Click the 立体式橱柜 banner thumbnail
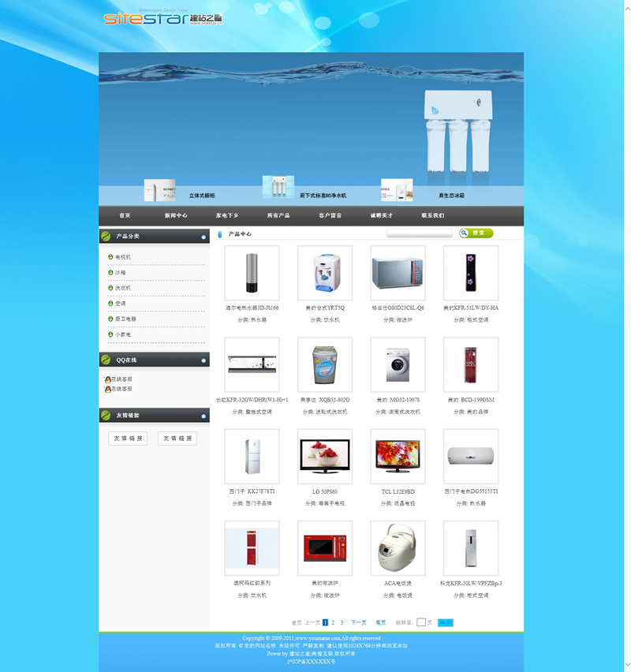Image resolution: width=631 pixels, height=672 pixels. click(x=159, y=190)
